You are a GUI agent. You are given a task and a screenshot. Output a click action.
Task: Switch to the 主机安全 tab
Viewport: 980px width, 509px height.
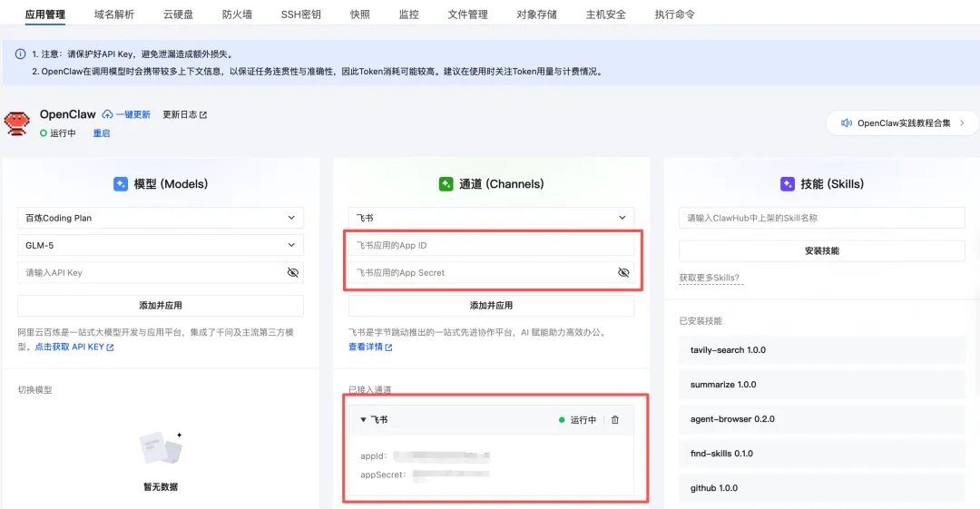pyautogui.click(x=605, y=15)
